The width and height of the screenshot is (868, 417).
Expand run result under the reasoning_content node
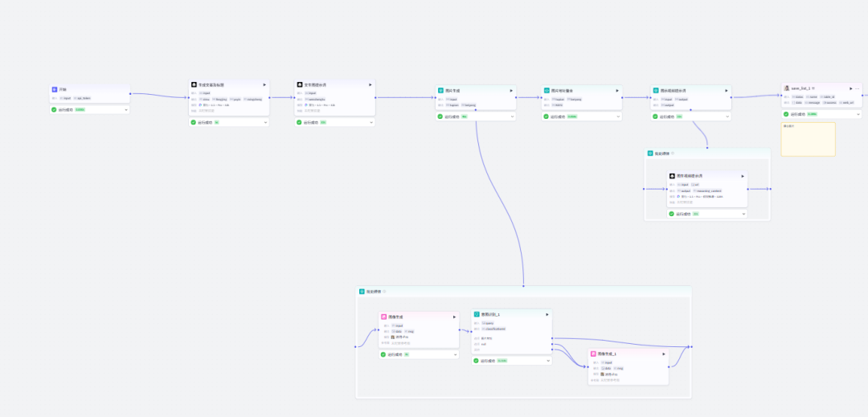pos(743,214)
